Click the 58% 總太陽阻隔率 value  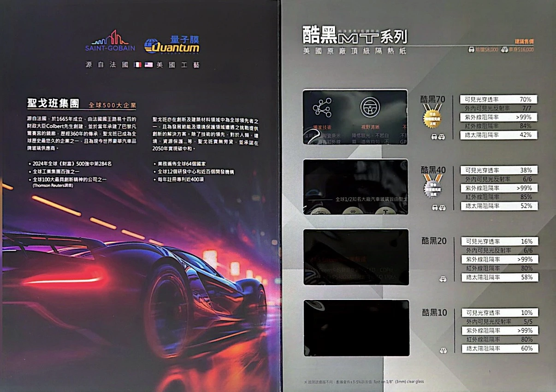[x=526, y=277]
